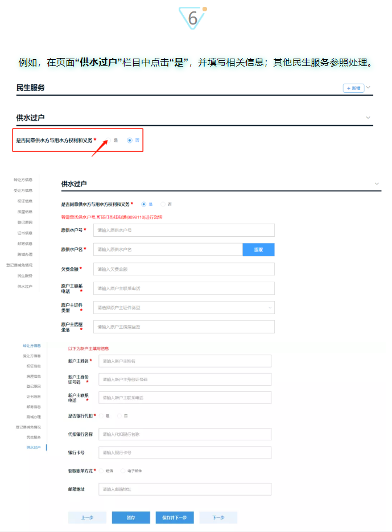392x532 pixels.
Task: Click the step 6 triangle badge
Action: (x=193, y=17)
